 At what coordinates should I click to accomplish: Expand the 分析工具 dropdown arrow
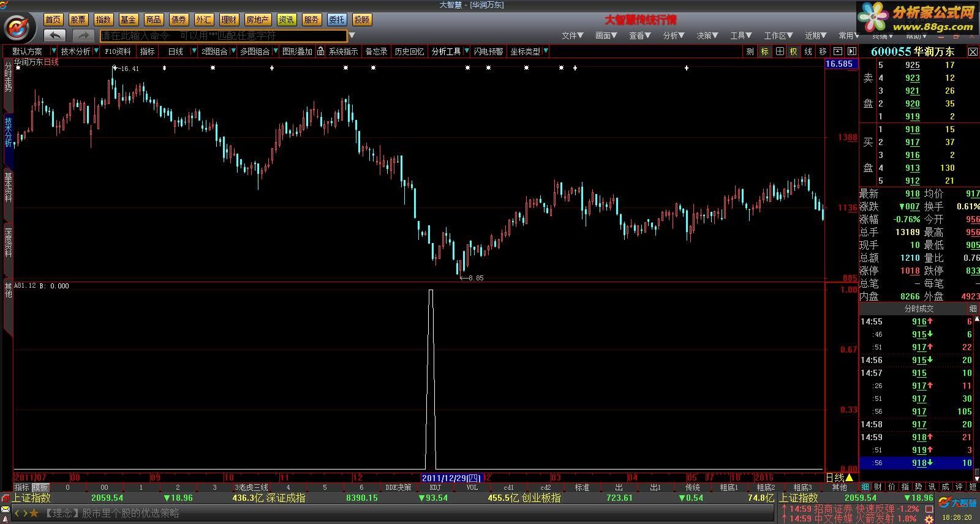466,51
